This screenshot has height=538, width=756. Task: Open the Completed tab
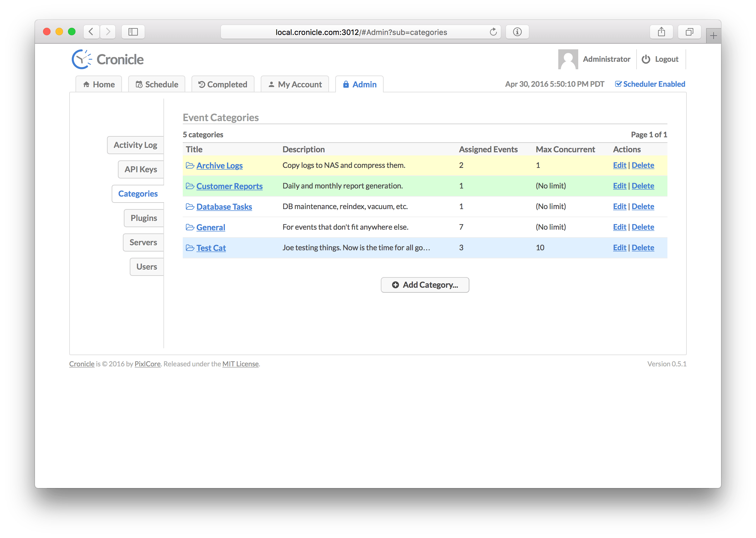pyautogui.click(x=223, y=85)
